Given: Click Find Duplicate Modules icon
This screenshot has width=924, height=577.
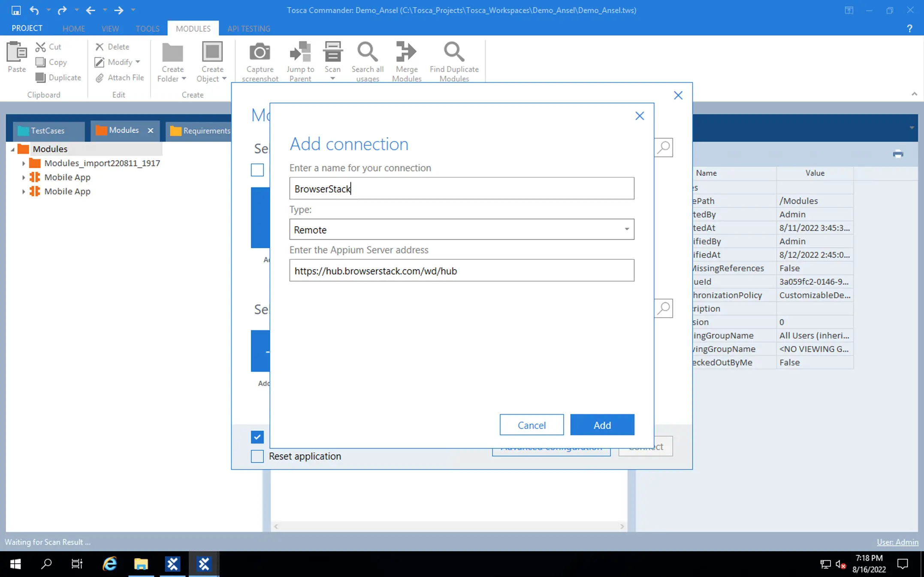Looking at the screenshot, I should tap(454, 52).
